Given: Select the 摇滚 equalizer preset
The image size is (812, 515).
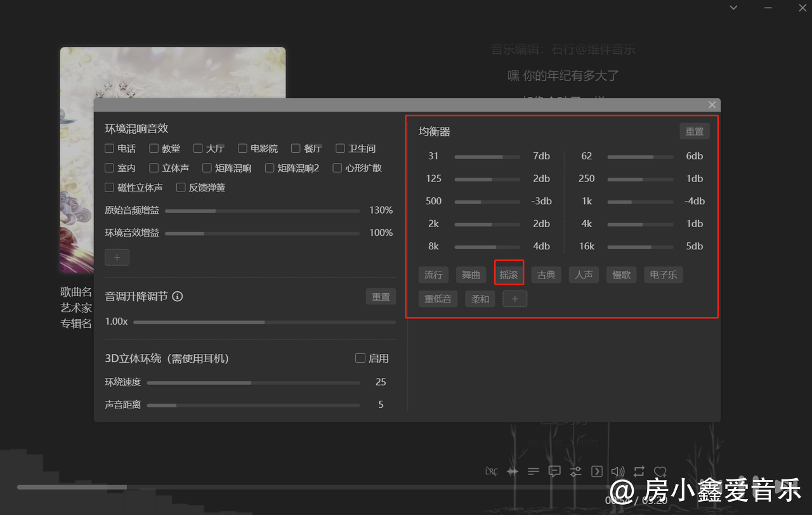Looking at the screenshot, I should click(509, 275).
